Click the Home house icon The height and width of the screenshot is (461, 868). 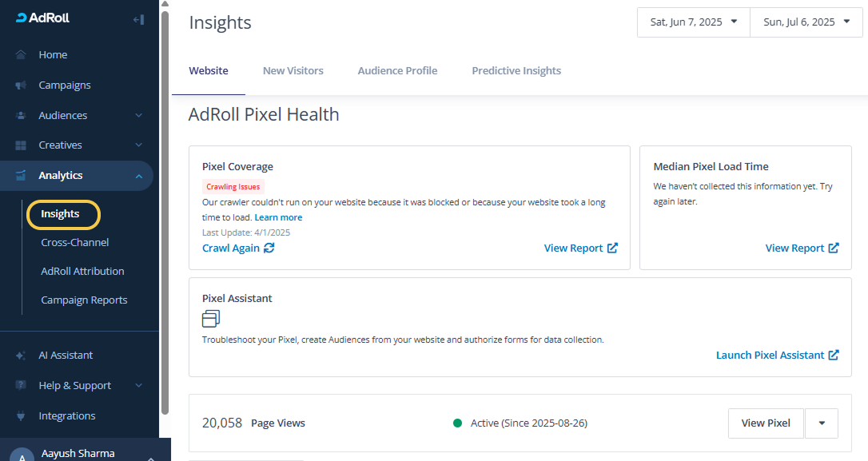pos(22,55)
